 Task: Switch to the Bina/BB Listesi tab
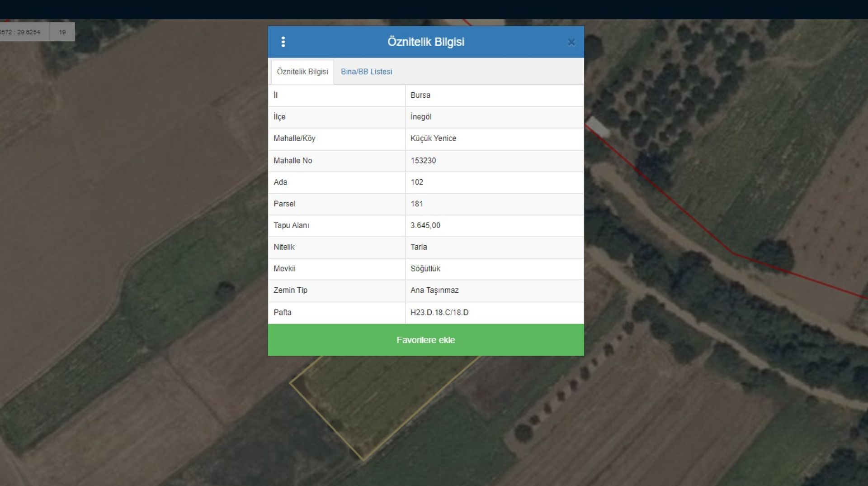366,71
